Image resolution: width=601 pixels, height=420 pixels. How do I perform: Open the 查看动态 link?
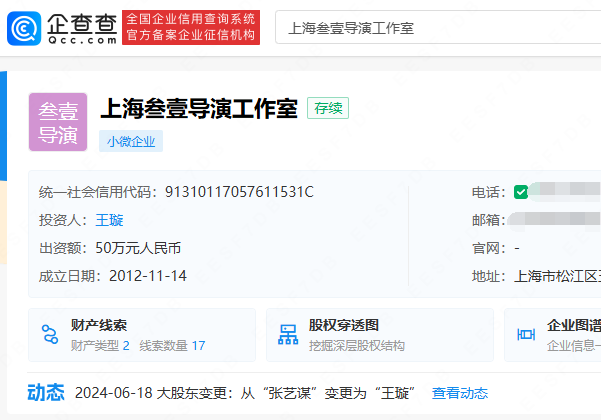pos(460,393)
